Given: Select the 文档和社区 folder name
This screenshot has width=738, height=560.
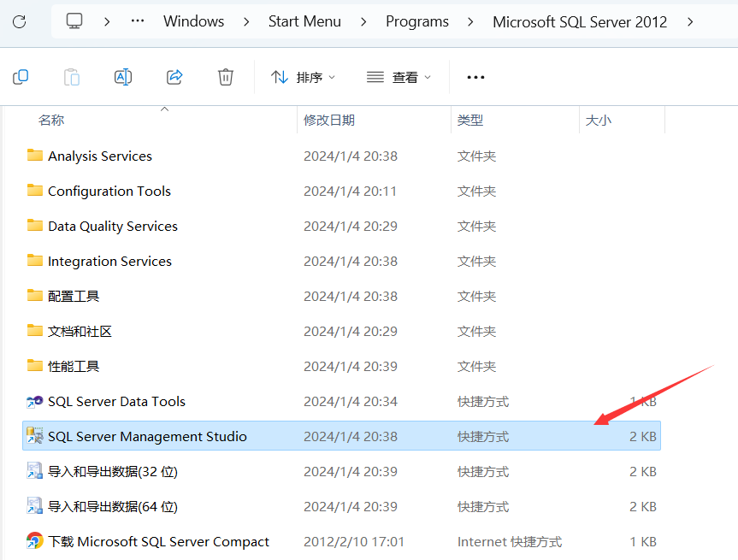Looking at the screenshot, I should coord(80,331).
